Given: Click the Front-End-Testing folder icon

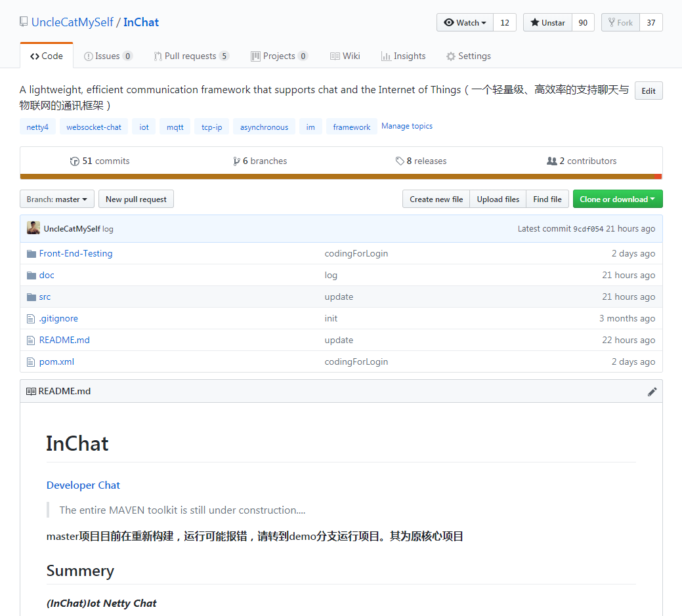Looking at the screenshot, I should tap(32, 253).
